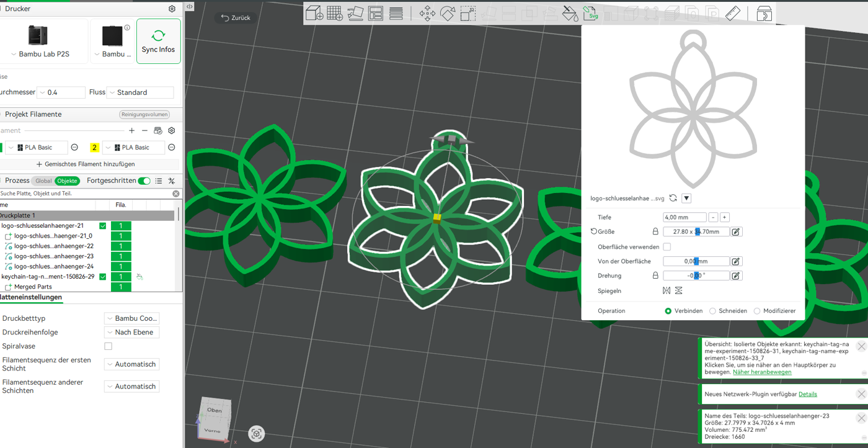
Task: Select the Schneiden operation
Action: pos(712,311)
